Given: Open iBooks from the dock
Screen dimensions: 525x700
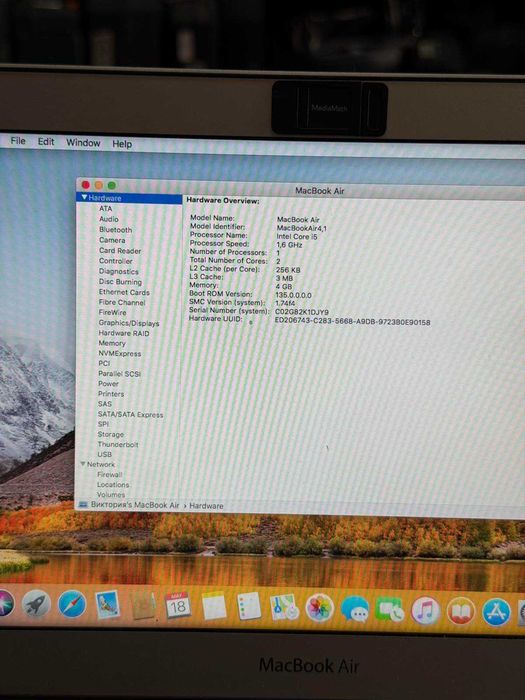Looking at the screenshot, I should tap(460, 611).
